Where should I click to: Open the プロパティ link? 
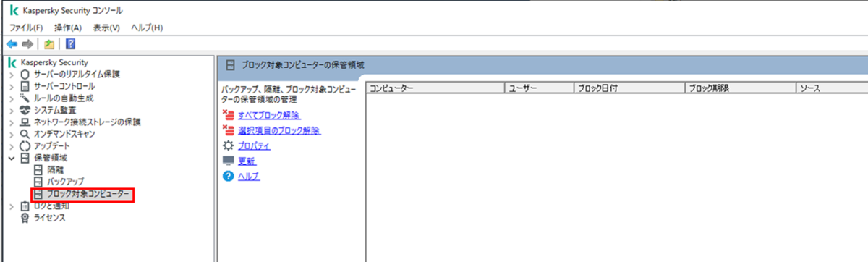click(x=254, y=146)
